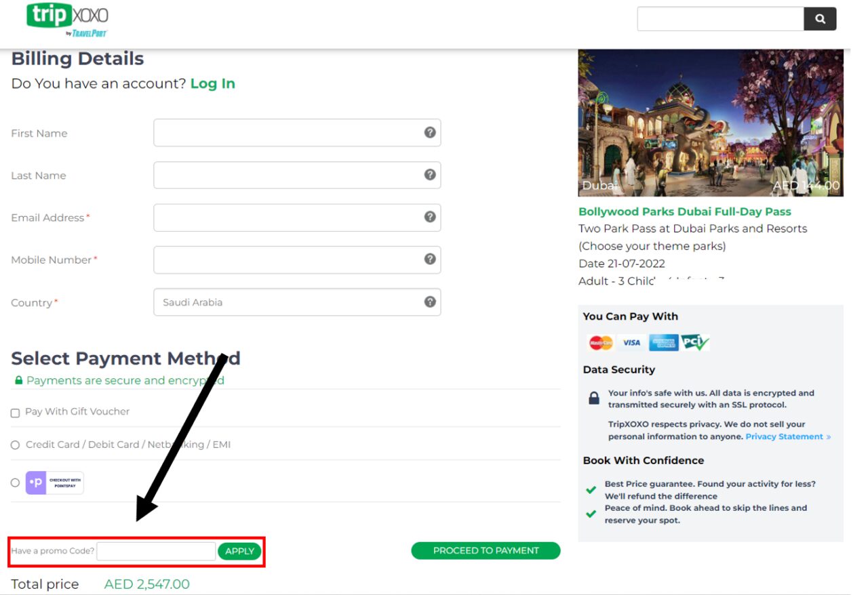Click the APPLY promo code button
This screenshot has height=595, width=868.
point(239,551)
